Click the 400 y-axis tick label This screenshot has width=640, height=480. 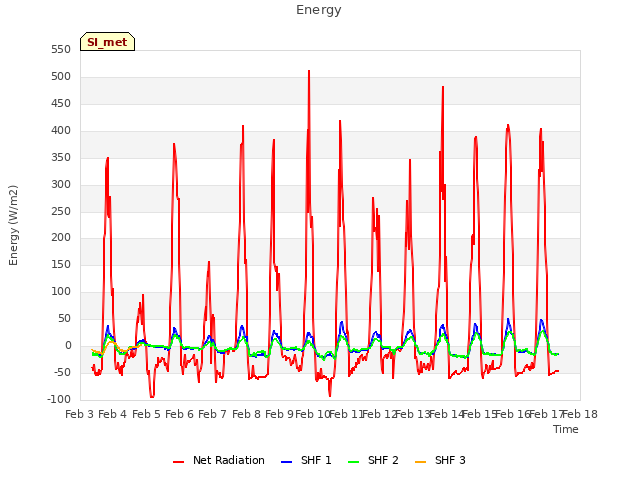[x=61, y=131]
